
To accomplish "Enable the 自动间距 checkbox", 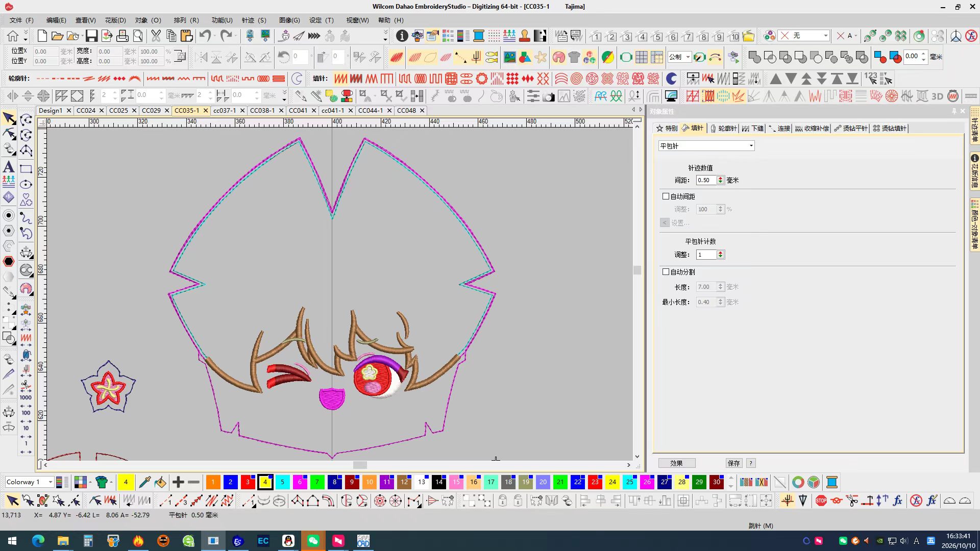I will [666, 196].
